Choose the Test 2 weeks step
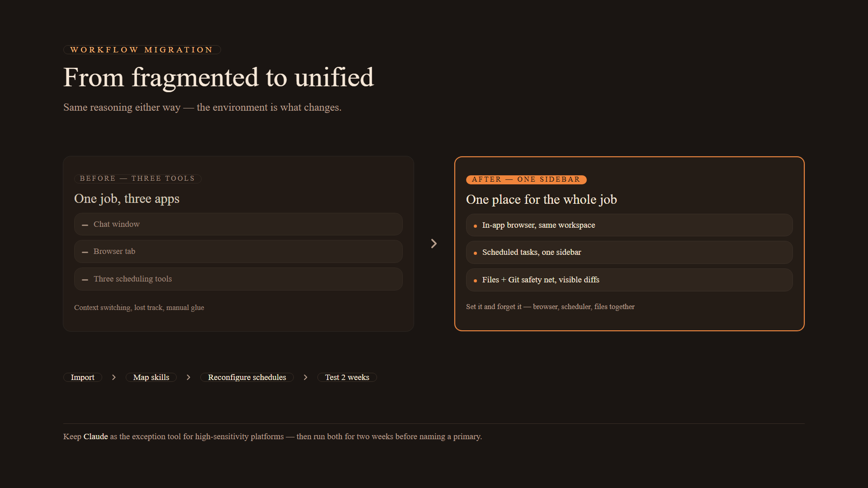Screen dimensions: 868x488 click(347, 377)
